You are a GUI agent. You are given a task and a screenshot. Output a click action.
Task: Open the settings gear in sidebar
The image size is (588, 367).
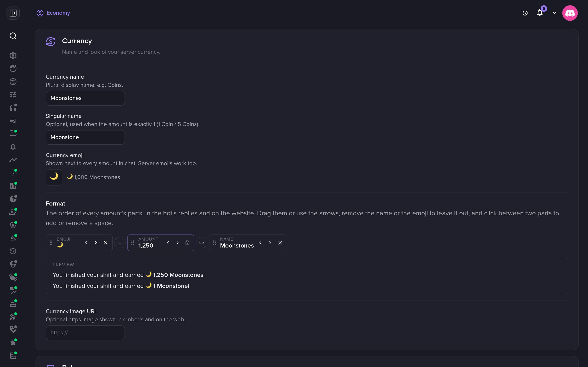click(x=13, y=55)
